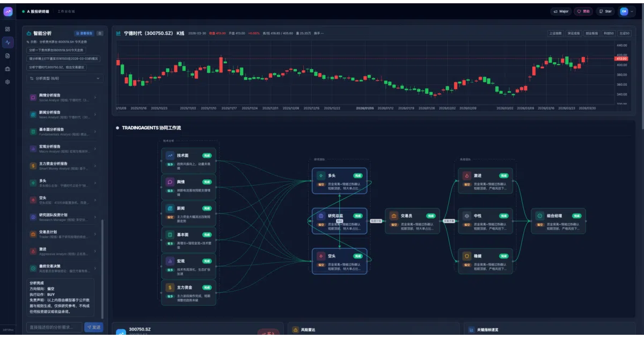Screen dimensions: 644x338
Task: Click the 激进 report row in list
Action: tap(63, 251)
